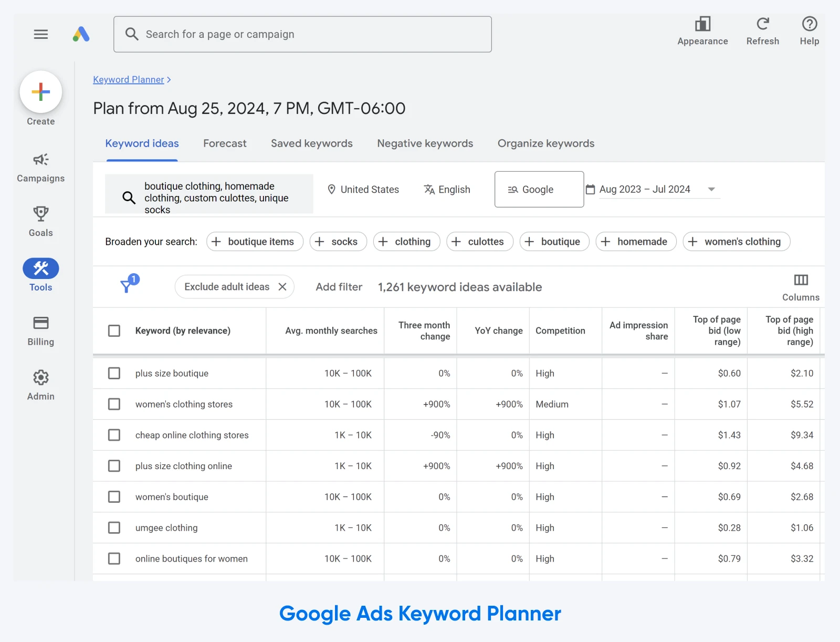Sort by Three month change header

(x=424, y=330)
